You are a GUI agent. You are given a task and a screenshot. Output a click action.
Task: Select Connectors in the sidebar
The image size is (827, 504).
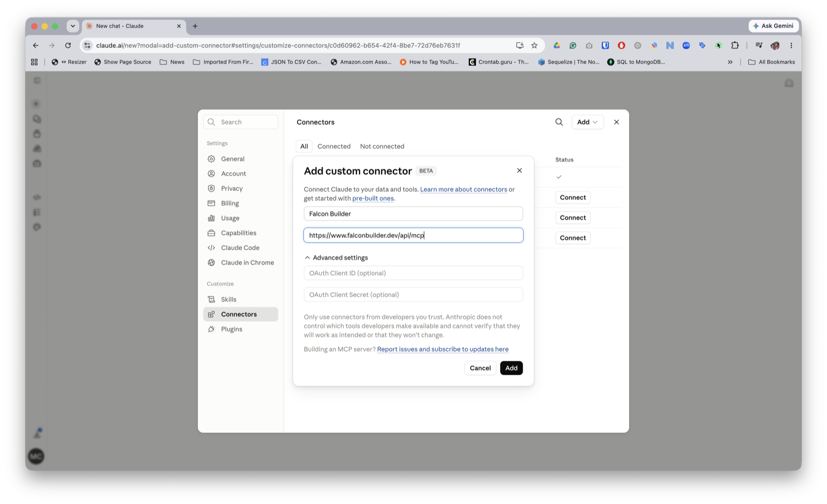(240, 314)
